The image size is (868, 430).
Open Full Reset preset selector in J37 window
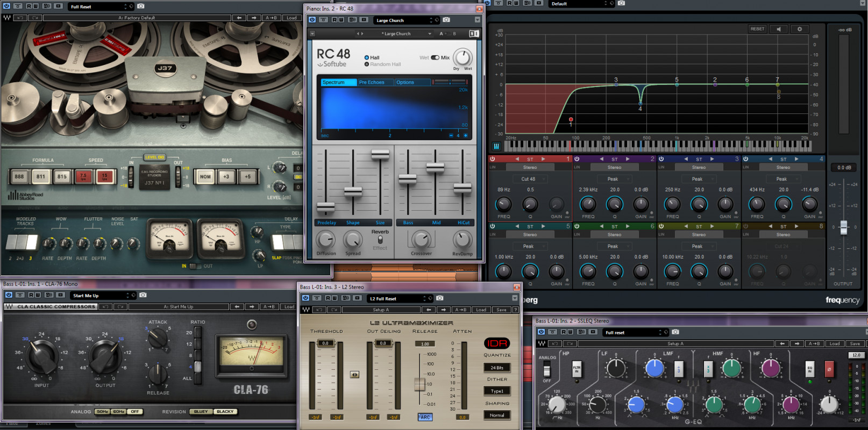(101, 6)
